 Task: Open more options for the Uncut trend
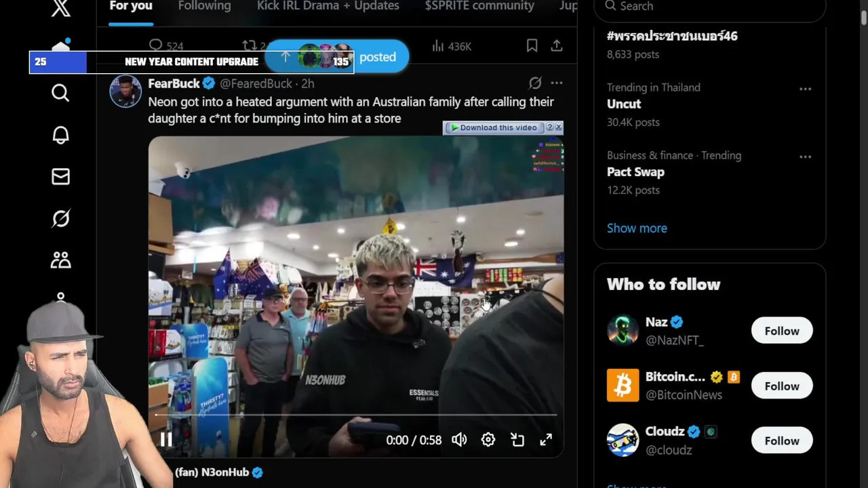click(x=805, y=89)
